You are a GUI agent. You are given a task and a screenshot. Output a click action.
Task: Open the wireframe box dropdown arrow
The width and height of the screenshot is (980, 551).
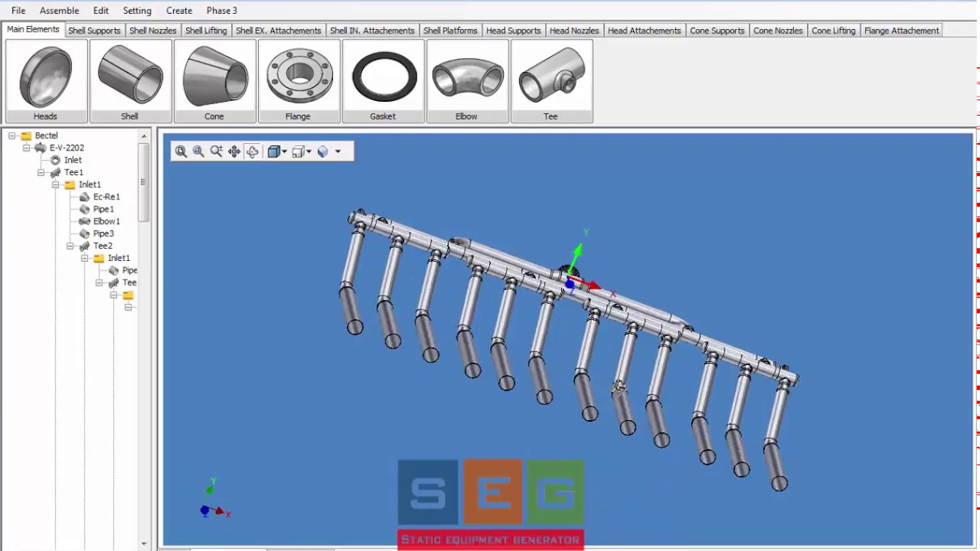coord(309,152)
